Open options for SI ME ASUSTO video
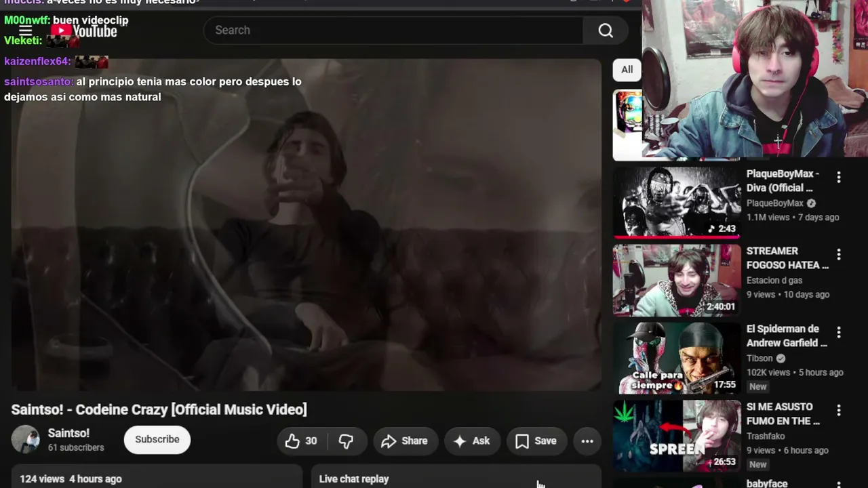The width and height of the screenshot is (868, 488). click(839, 411)
